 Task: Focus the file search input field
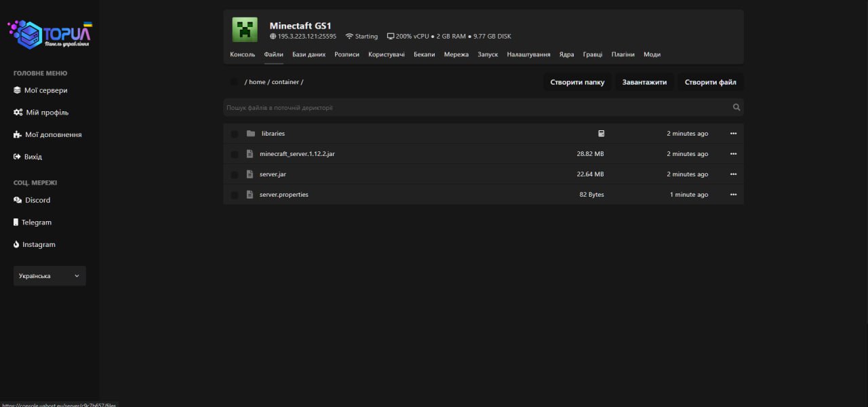pos(475,107)
